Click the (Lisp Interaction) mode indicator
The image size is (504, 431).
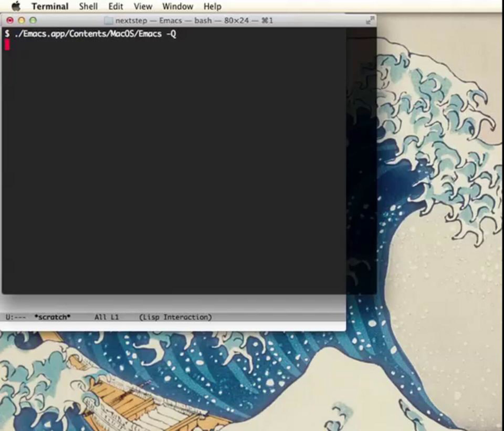(175, 317)
